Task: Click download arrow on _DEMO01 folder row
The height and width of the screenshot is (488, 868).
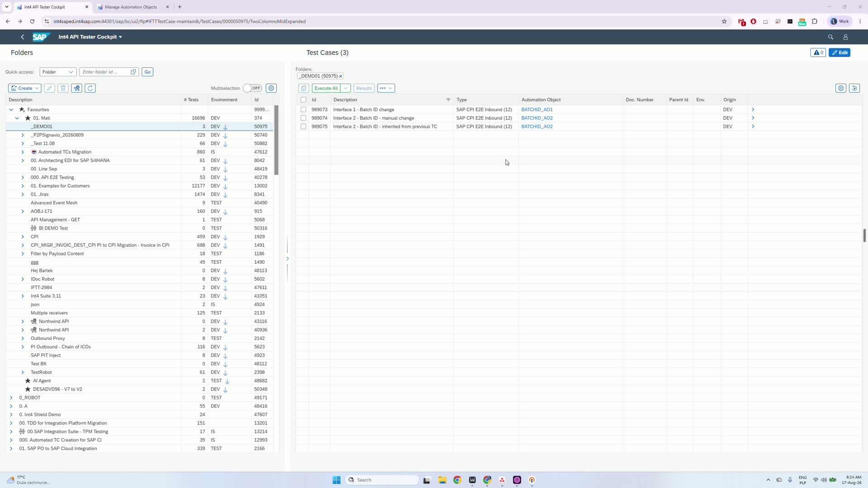Action: (225, 127)
